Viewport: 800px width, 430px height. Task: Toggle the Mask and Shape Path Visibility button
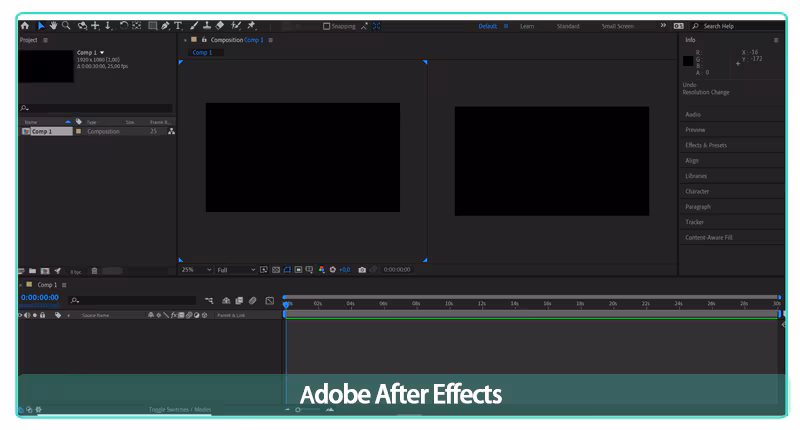287,270
